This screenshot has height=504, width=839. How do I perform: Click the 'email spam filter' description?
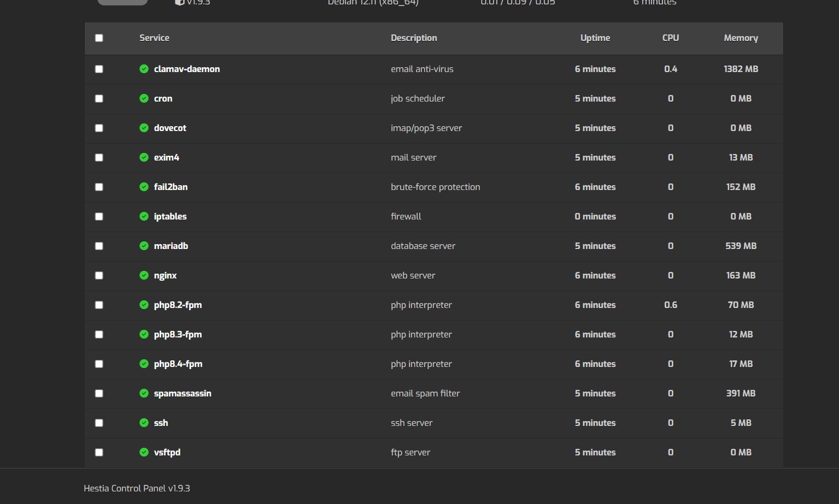point(425,393)
